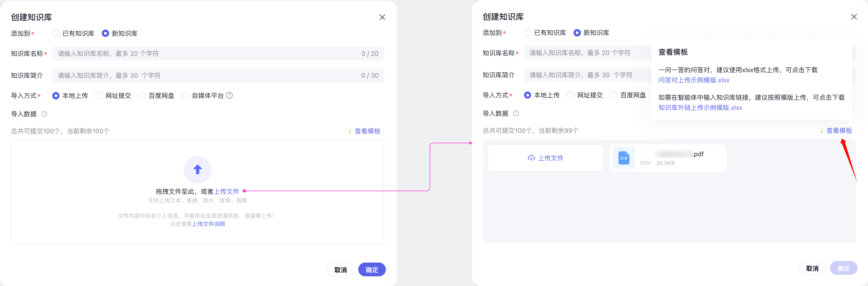Click the cloud upload icon in 上传文件 box
The image size is (868, 286).
click(x=531, y=158)
